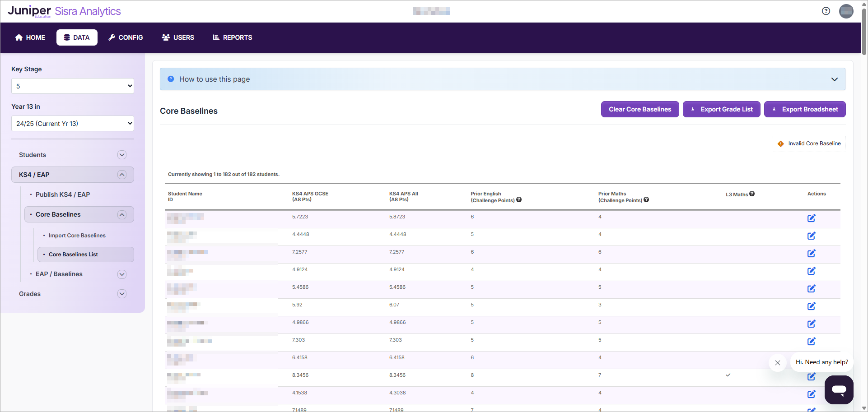
Task: Open the user profile avatar menu
Action: point(846,11)
